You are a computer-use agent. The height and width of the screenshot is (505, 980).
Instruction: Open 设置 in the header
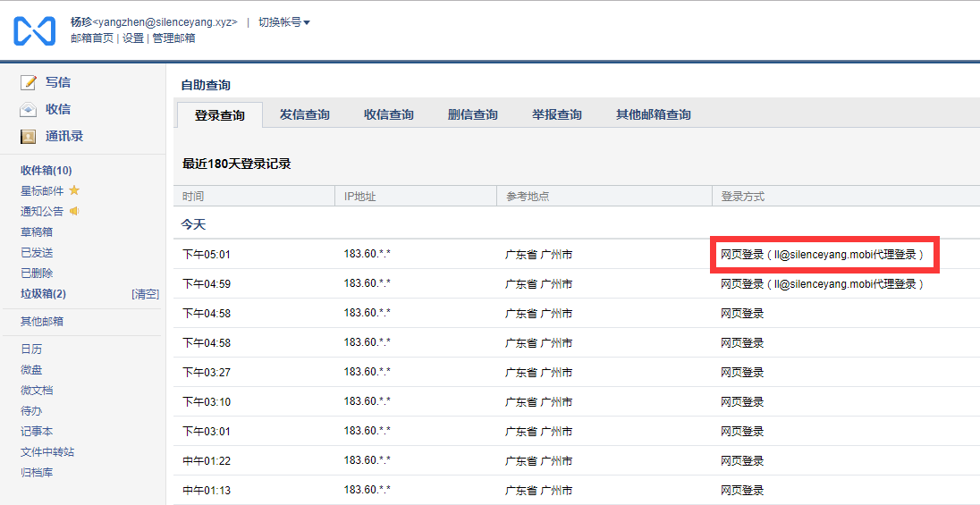(x=133, y=38)
